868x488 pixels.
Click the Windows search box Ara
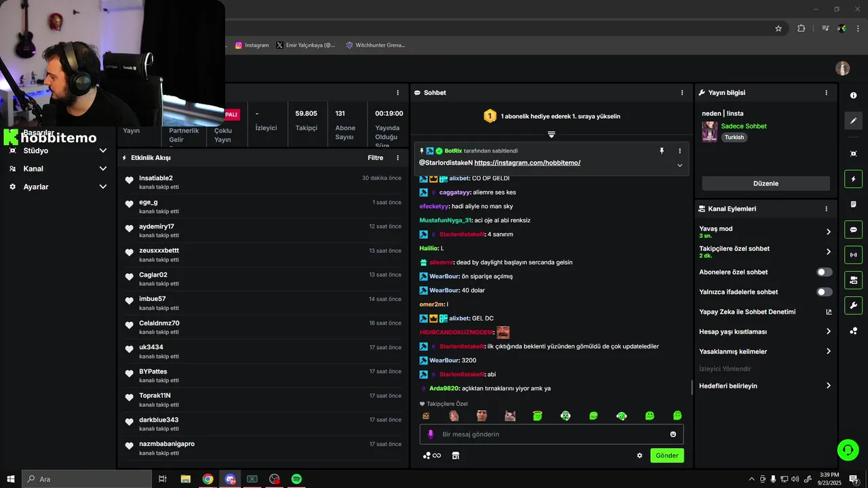click(87, 479)
